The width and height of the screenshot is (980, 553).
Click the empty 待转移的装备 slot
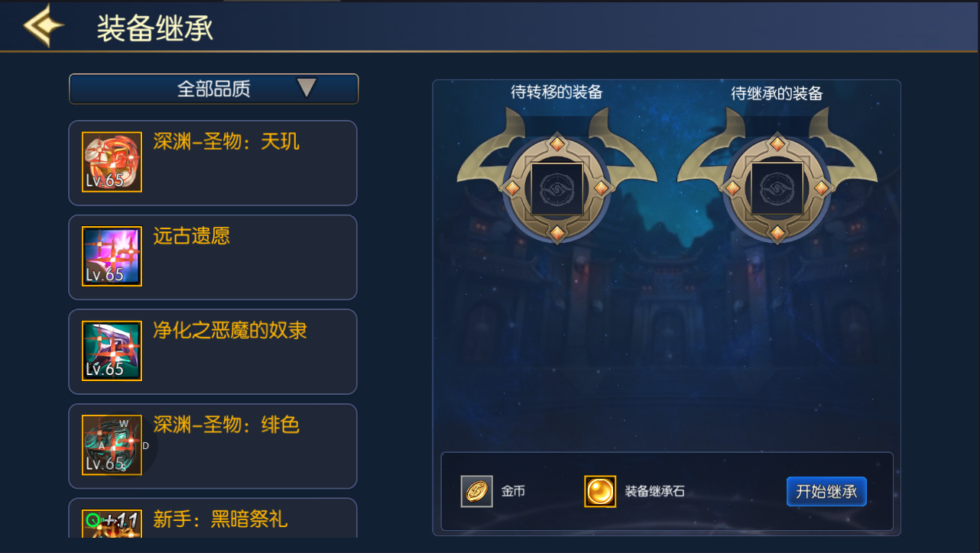(x=557, y=188)
